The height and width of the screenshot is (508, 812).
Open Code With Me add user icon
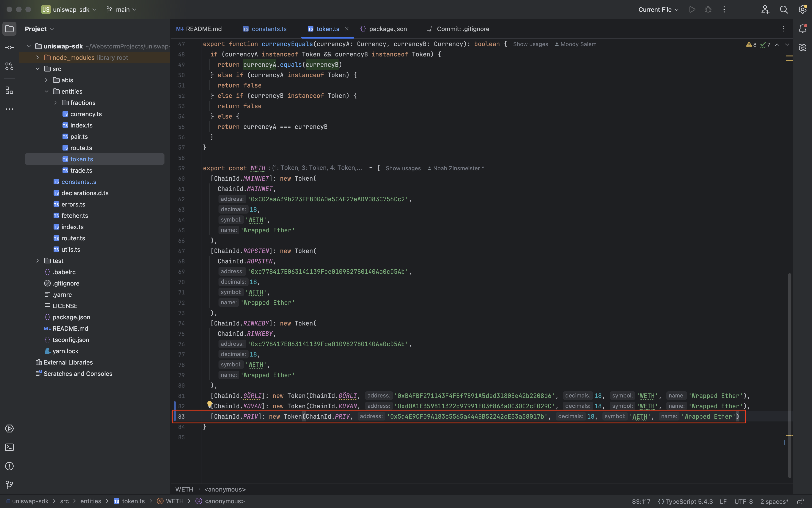(x=765, y=9)
